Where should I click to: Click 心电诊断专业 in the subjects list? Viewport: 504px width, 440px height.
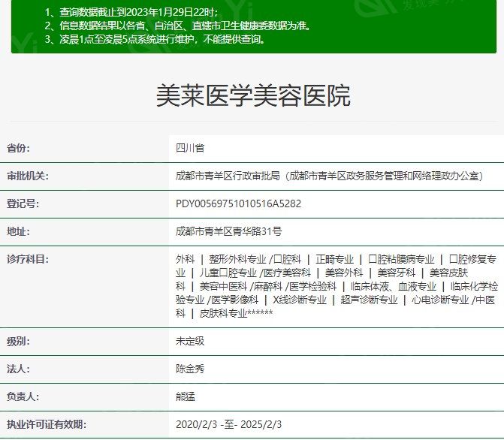pyautogui.click(x=440, y=300)
